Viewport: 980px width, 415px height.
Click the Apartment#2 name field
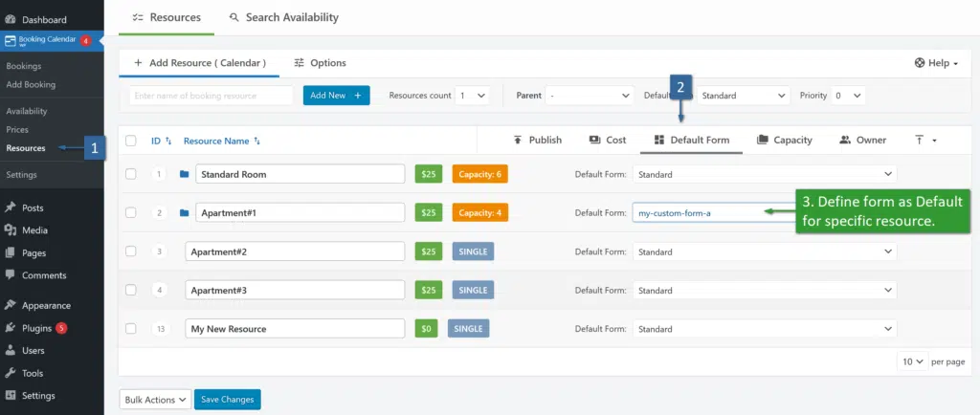tap(295, 251)
